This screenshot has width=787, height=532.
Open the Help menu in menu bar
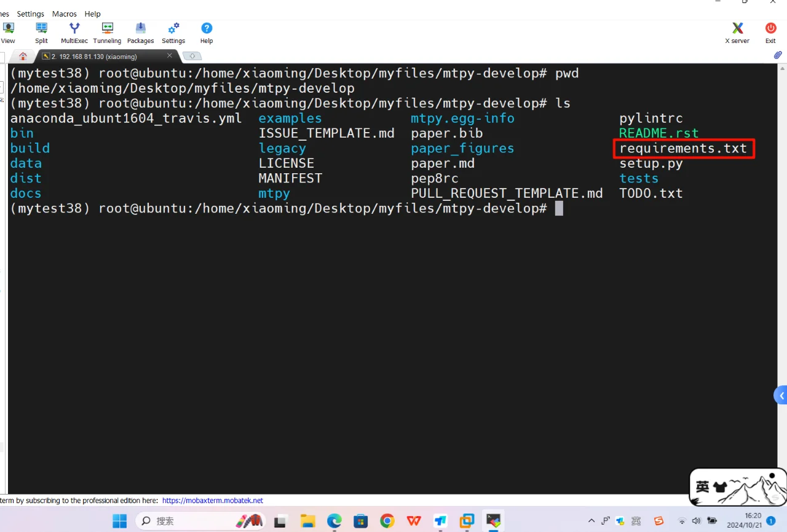pos(92,14)
